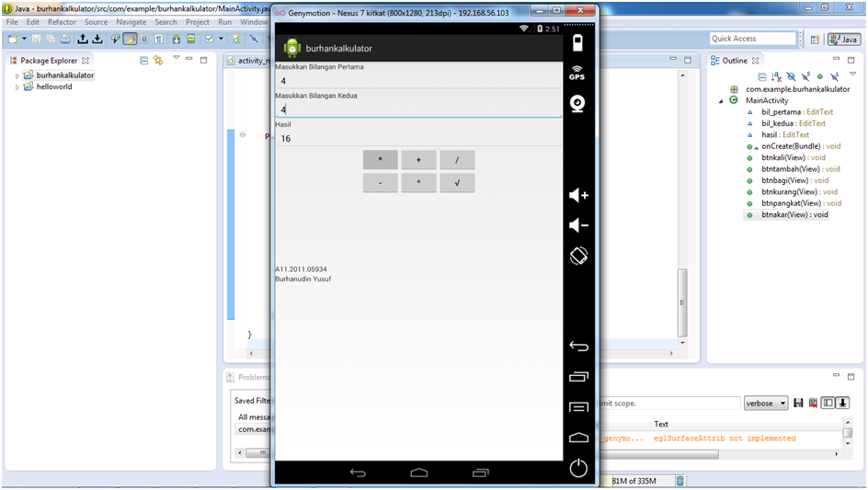Viewport: 868px width, 490px height.
Task: Click the Eclipse Save toolbar icon
Action: click(36, 39)
